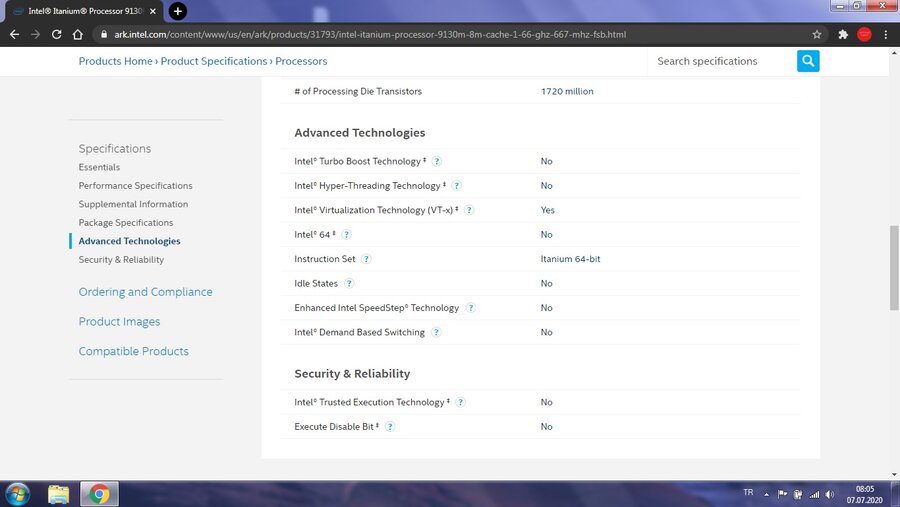
Task: Open Product Images sidebar link
Action: (119, 322)
